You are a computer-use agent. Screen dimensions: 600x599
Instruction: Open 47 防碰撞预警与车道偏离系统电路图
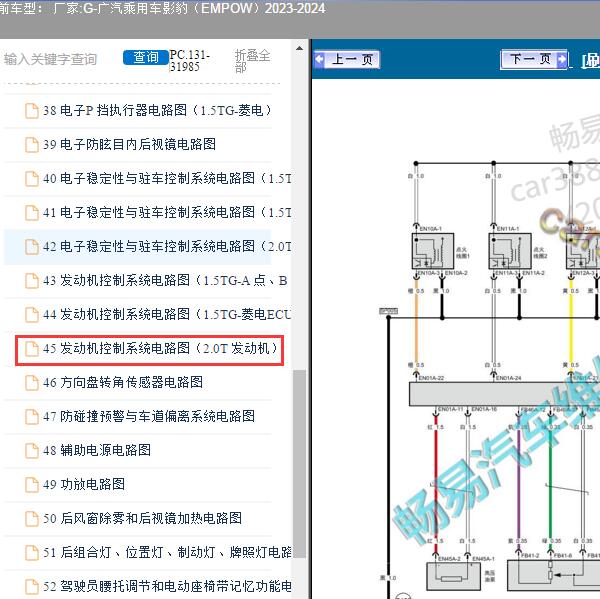(149, 416)
